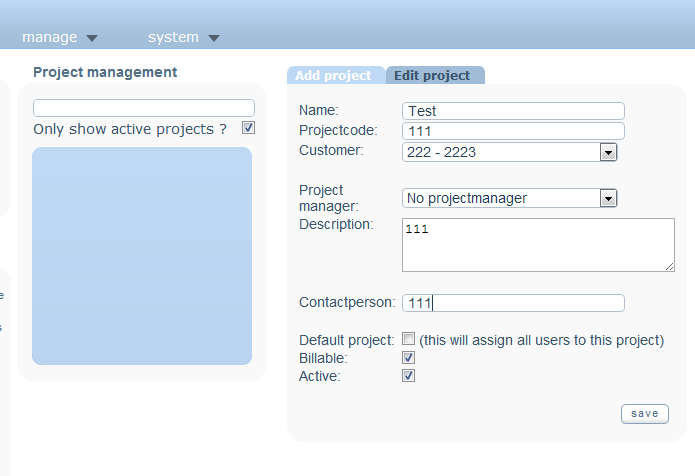Image resolution: width=695 pixels, height=476 pixels.
Task: Select the Edit project tab
Action: (432, 76)
